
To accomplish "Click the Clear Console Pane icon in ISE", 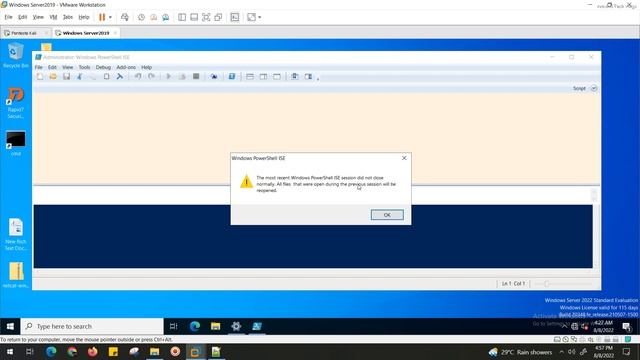I will point(120,76).
